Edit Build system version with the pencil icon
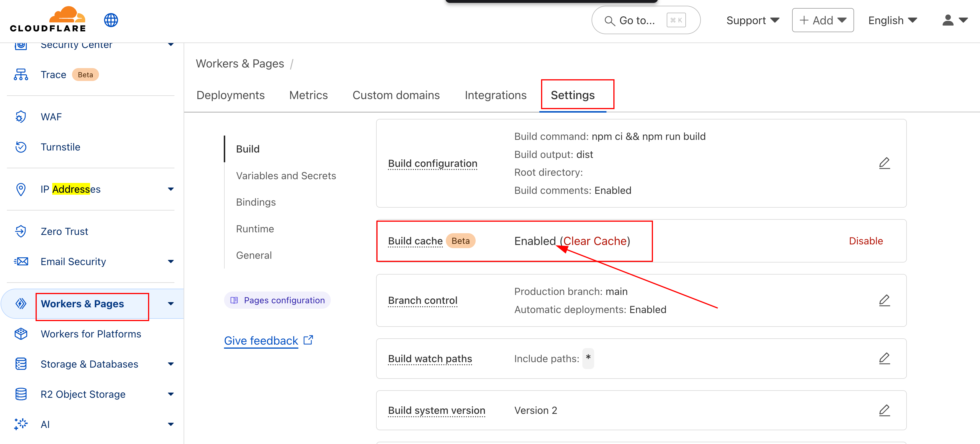Viewport: 980px width, 444px height. [884, 410]
